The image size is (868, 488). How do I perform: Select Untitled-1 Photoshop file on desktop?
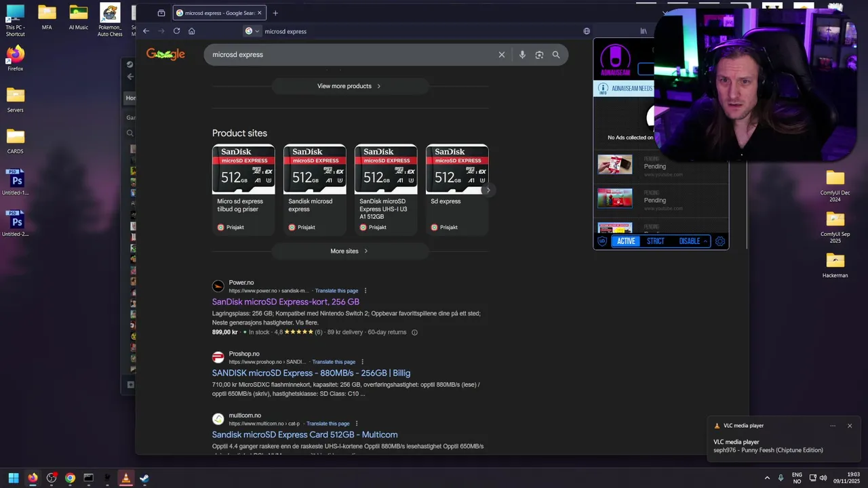15,183
